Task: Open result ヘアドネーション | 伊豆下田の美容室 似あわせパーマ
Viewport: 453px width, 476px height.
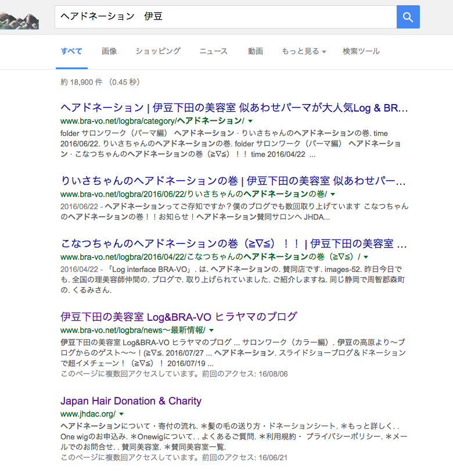Action: [x=234, y=108]
